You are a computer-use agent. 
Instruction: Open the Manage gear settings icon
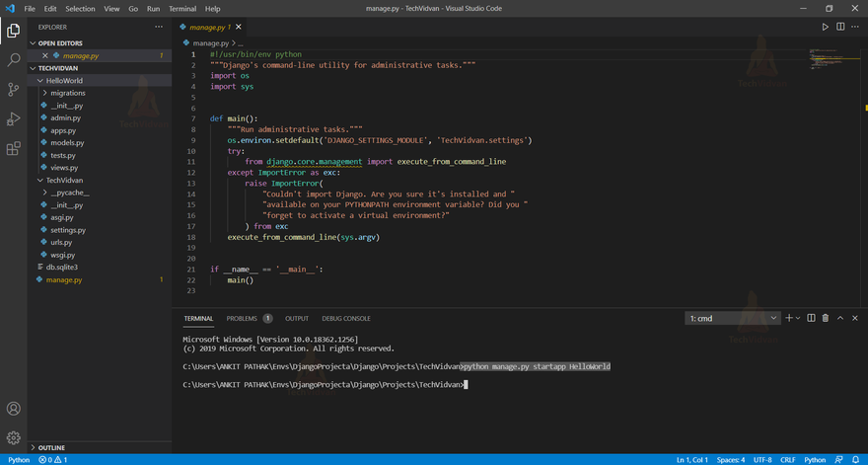pyautogui.click(x=14, y=437)
